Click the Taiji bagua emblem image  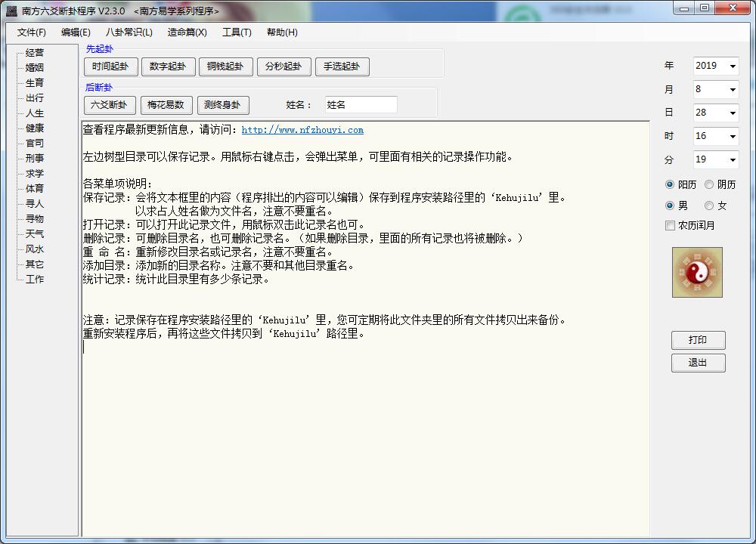[697, 272]
